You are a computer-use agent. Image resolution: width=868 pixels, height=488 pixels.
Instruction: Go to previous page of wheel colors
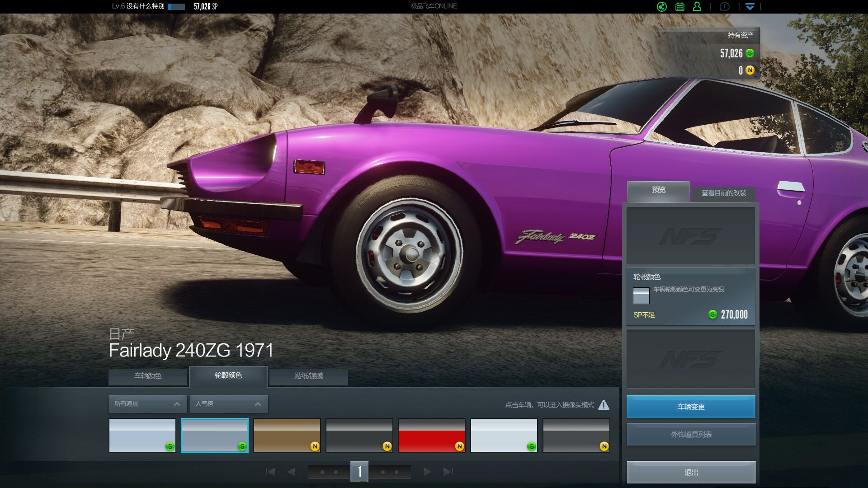point(292,472)
